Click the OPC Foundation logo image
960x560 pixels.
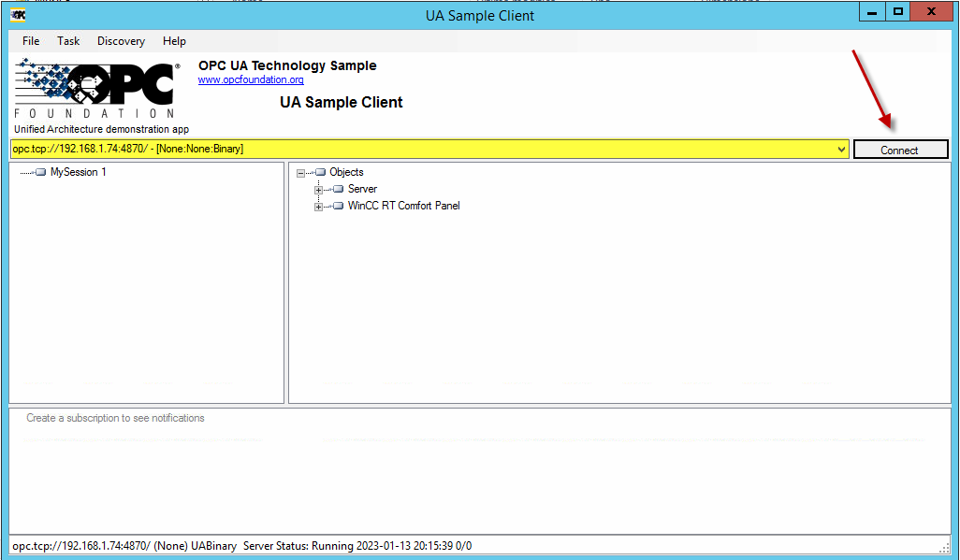pos(96,88)
